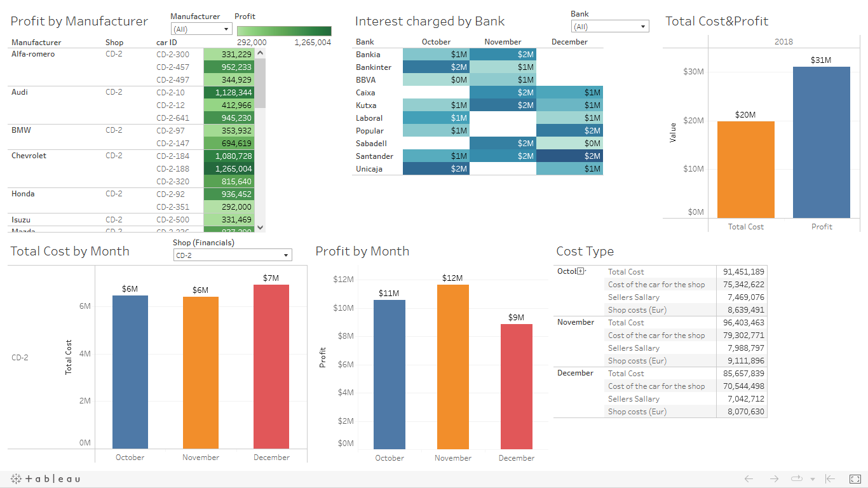
Task: Select the October $11M bar in Profit by Month
Action: [390, 374]
